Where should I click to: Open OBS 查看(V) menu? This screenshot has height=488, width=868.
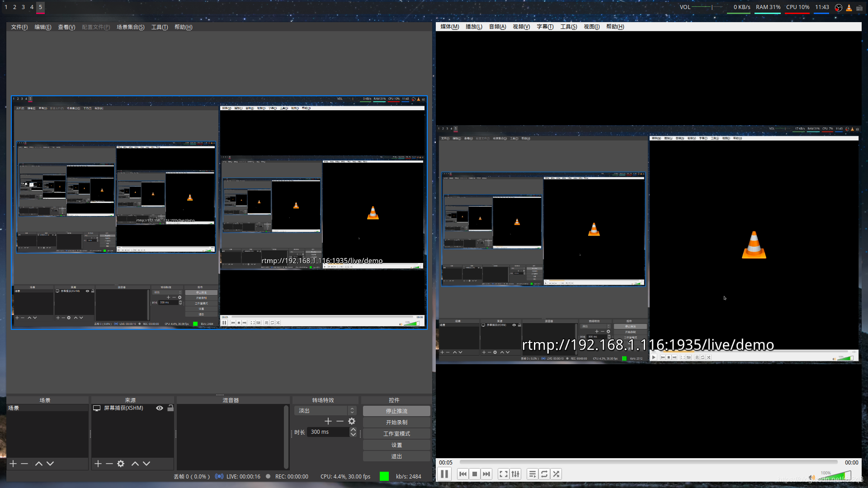pyautogui.click(x=66, y=27)
